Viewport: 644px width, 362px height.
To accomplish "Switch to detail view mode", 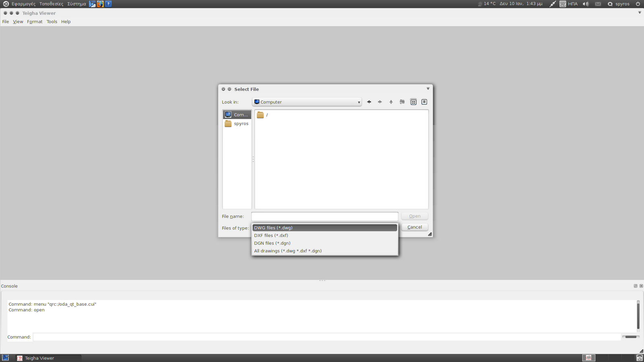I will (424, 102).
